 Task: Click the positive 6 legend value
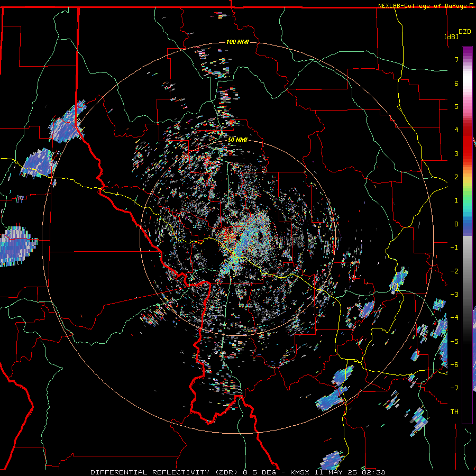[456, 83]
